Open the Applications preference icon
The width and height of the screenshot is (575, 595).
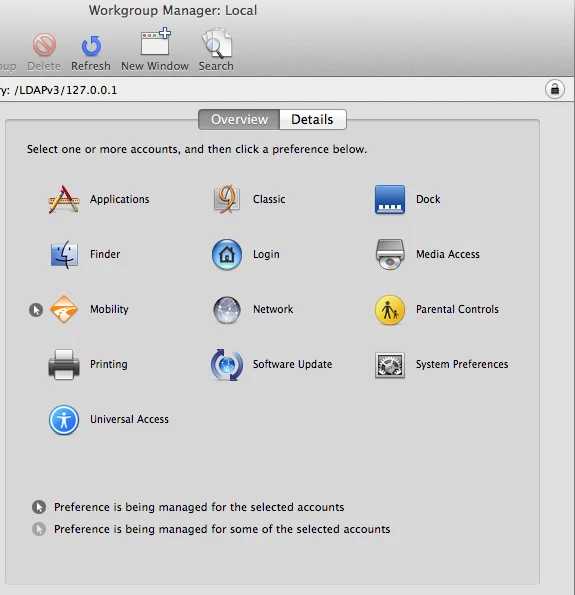coord(64,199)
